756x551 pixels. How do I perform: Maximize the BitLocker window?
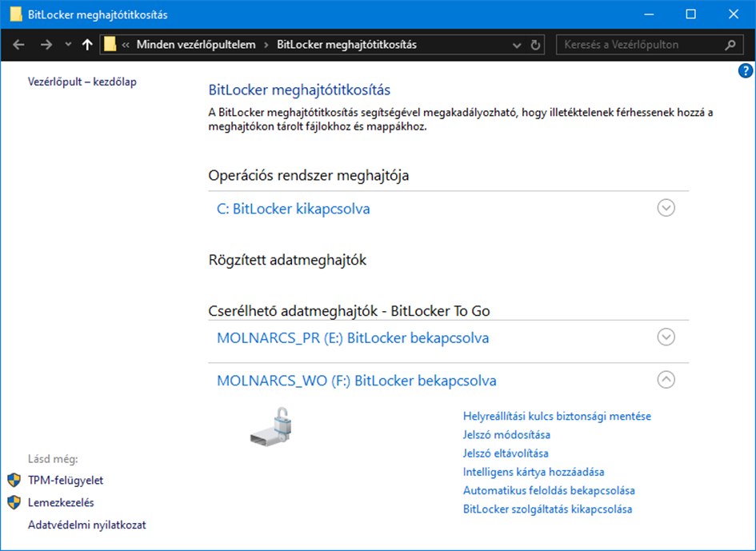click(691, 14)
